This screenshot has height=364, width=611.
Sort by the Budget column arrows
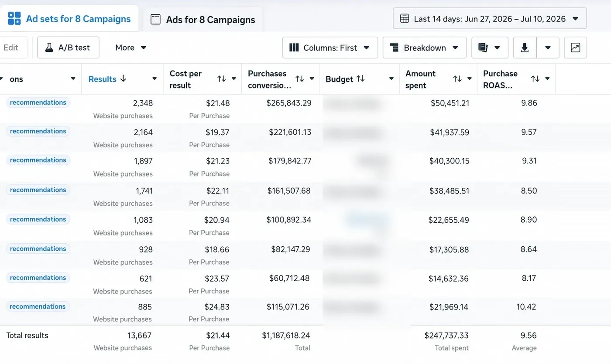click(x=360, y=79)
